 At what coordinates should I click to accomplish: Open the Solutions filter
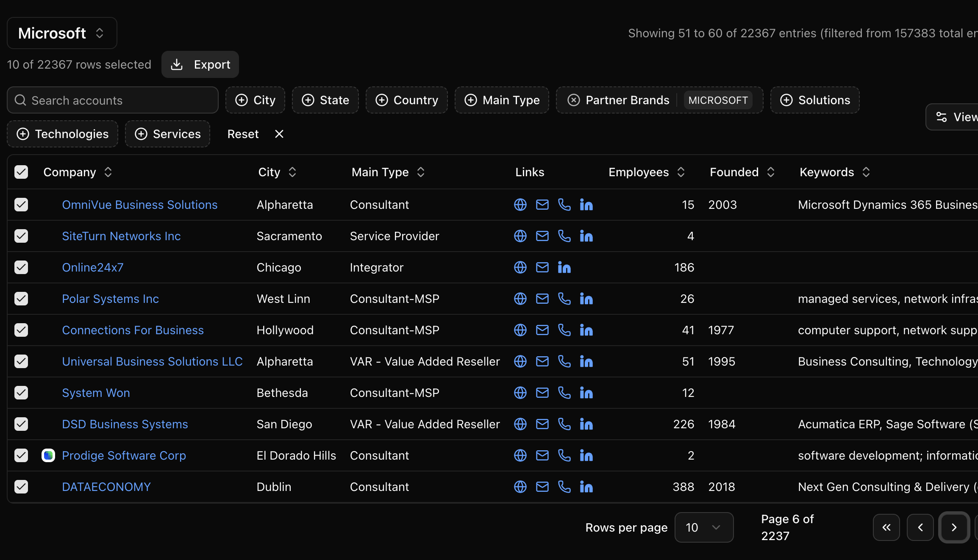tap(815, 100)
